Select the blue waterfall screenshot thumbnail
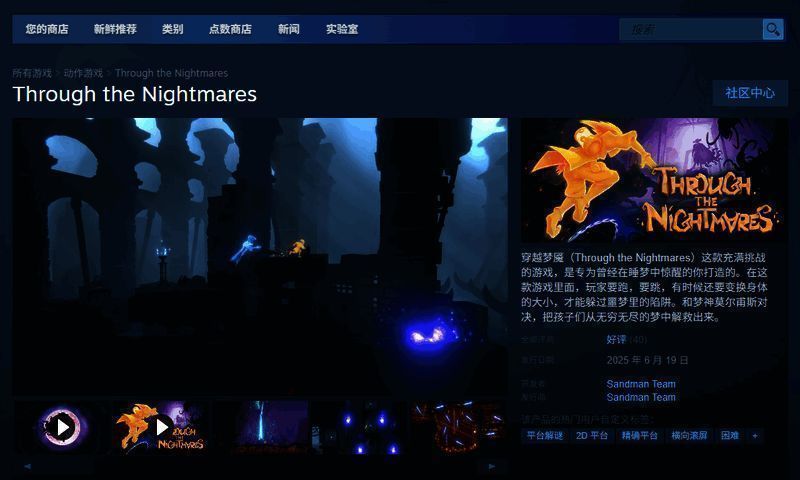The image size is (800, 480). (x=261, y=427)
